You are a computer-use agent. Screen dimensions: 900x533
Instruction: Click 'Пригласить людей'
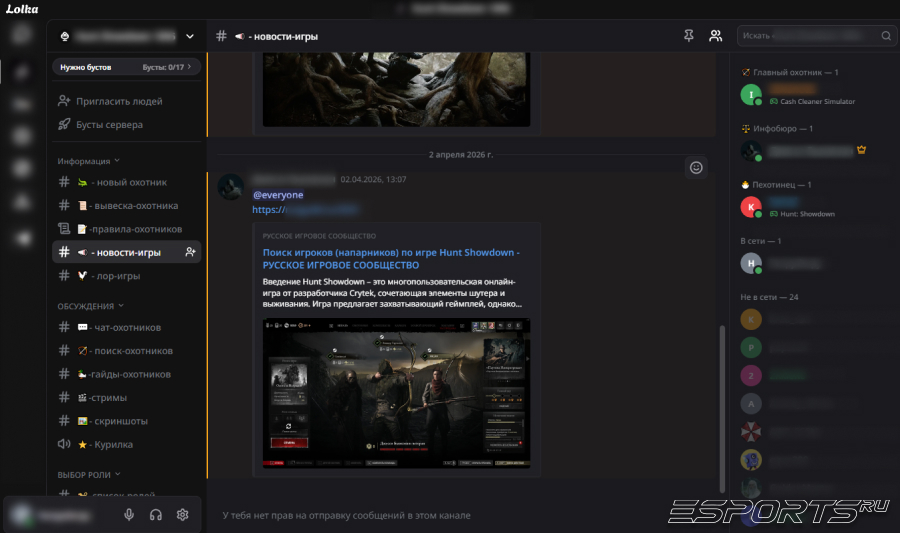[119, 101]
